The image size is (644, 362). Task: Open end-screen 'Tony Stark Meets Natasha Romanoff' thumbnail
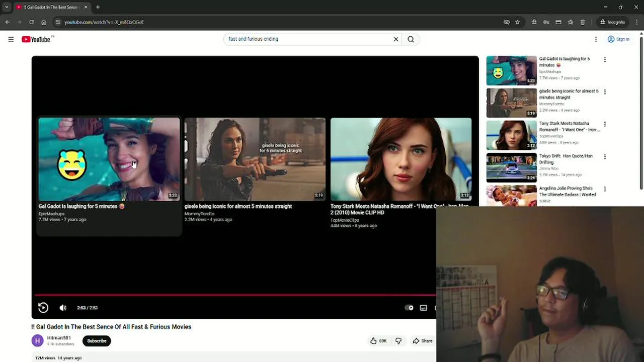click(x=401, y=159)
